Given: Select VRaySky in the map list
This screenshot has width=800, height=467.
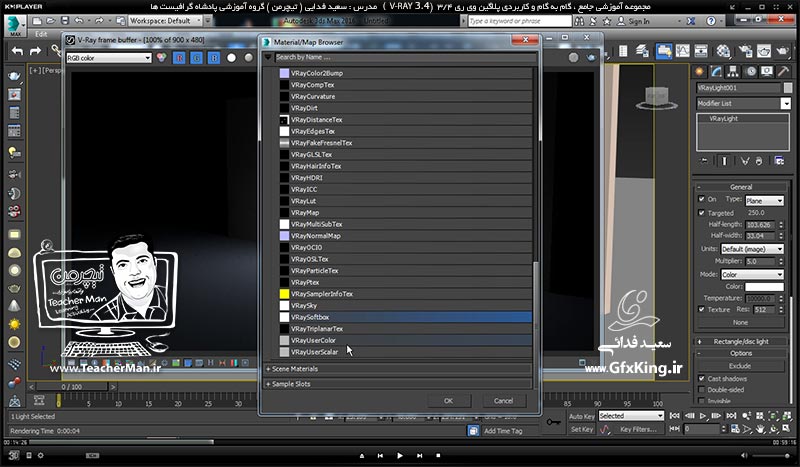Looking at the screenshot, I should point(405,305).
